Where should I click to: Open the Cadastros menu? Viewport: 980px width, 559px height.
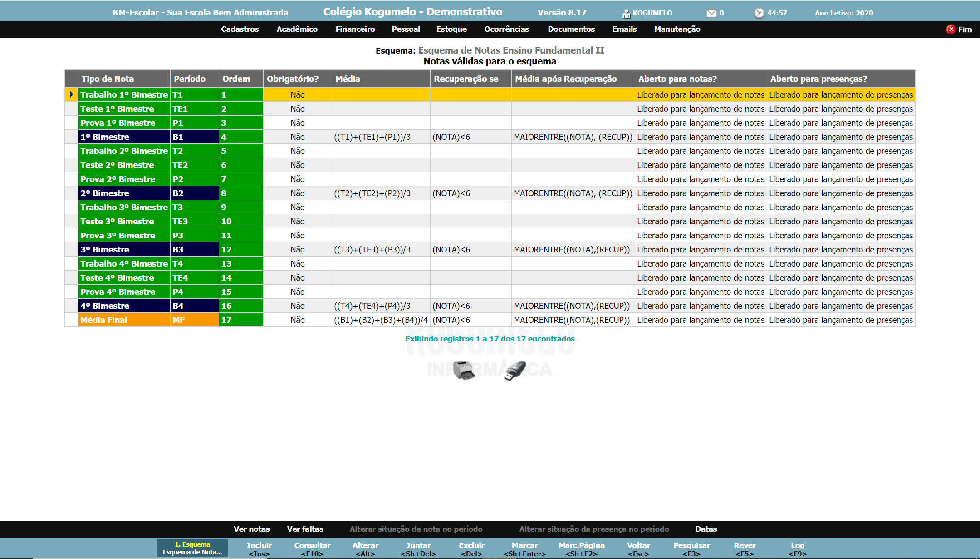[240, 29]
